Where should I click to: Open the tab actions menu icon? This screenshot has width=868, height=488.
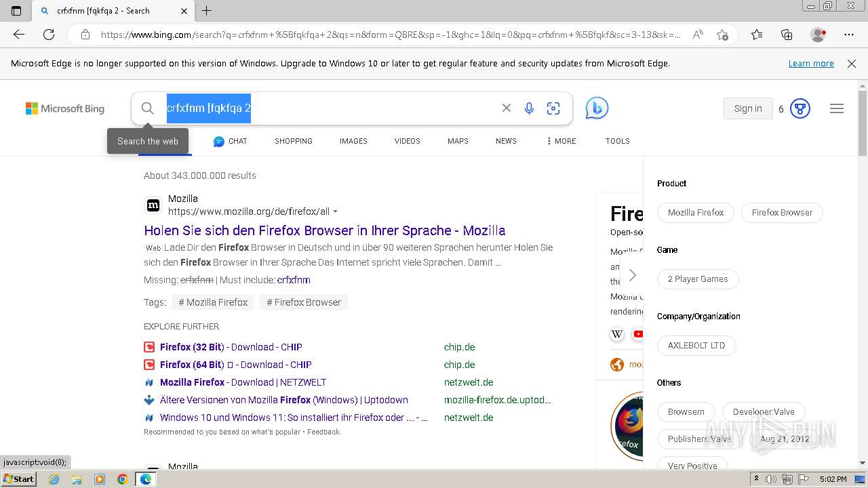16,11
